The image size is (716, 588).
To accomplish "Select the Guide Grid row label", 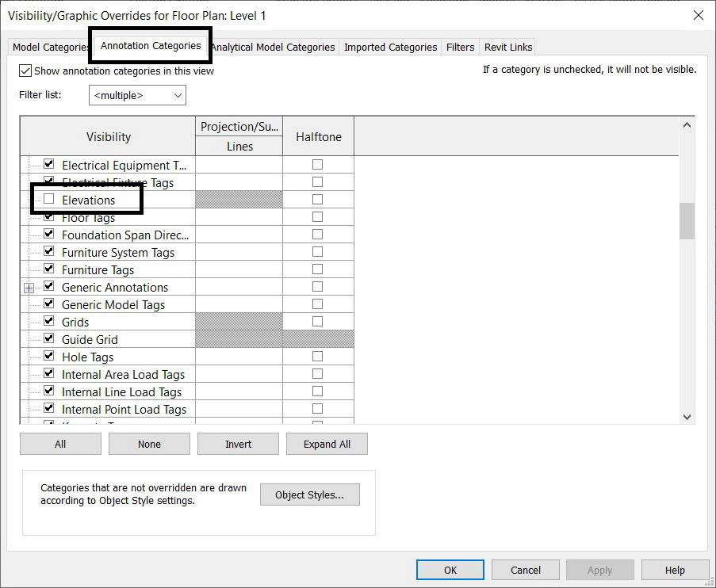I will coord(90,340).
